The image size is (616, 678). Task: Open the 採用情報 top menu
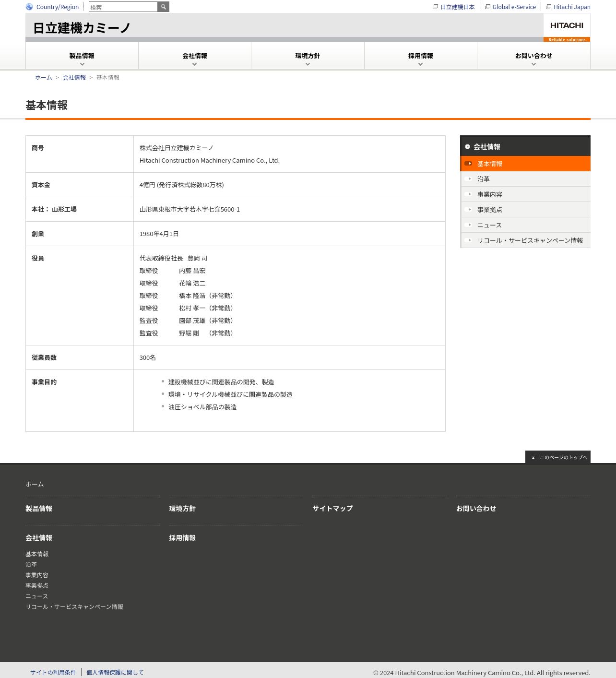(x=421, y=56)
